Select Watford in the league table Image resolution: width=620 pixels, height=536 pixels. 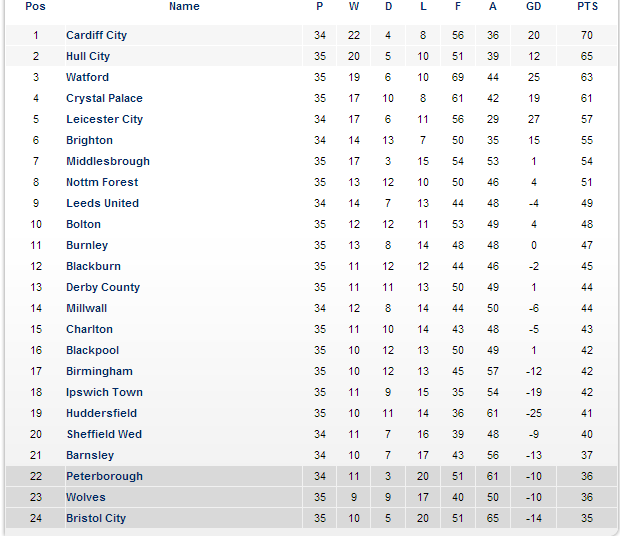click(88, 77)
